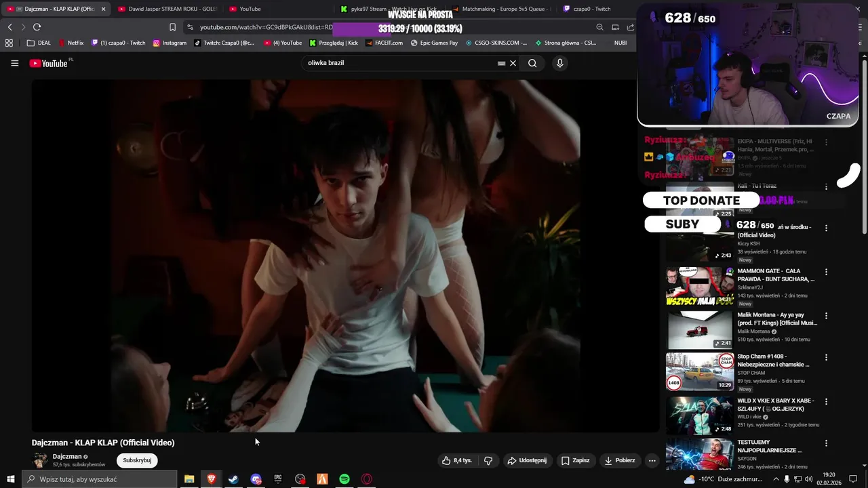Screen dimensions: 868x488
Task: Open the Instagram bookmark
Action: [x=170, y=43]
